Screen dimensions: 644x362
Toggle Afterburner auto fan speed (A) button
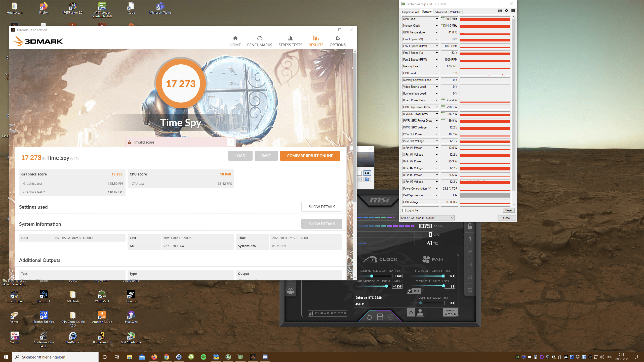click(411, 312)
